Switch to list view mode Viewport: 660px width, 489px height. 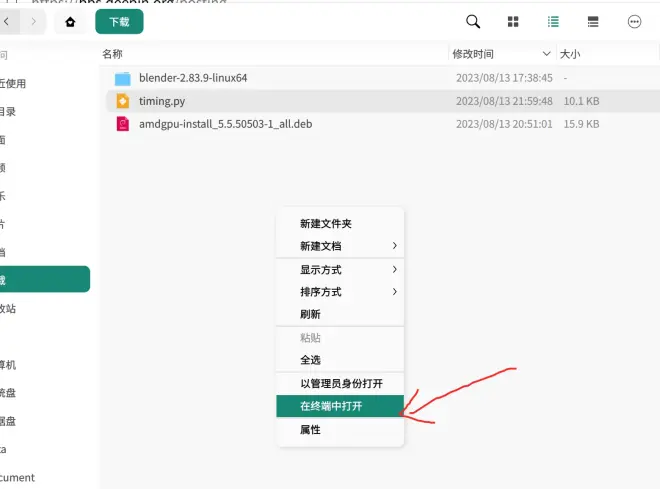pos(553,21)
